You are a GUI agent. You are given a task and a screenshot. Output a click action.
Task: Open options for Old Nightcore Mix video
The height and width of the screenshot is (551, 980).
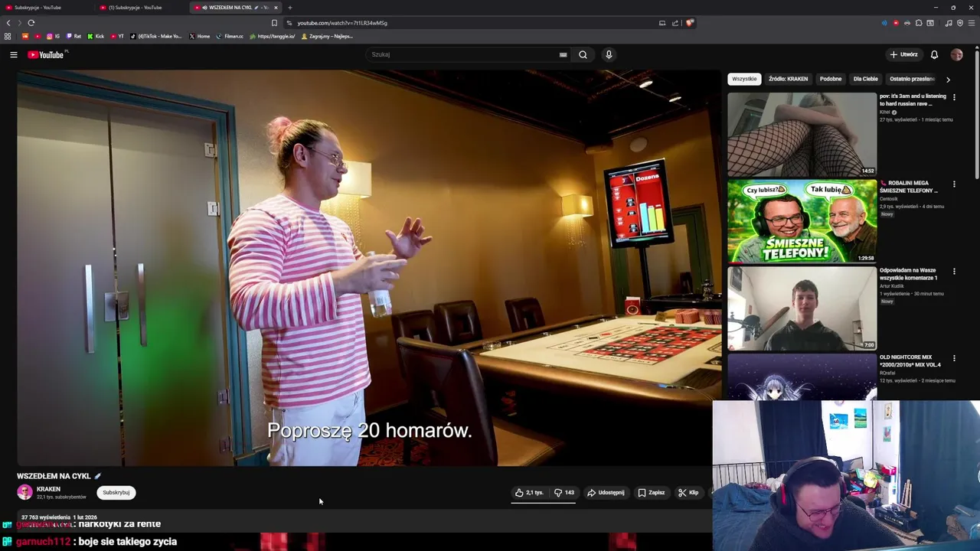(954, 358)
